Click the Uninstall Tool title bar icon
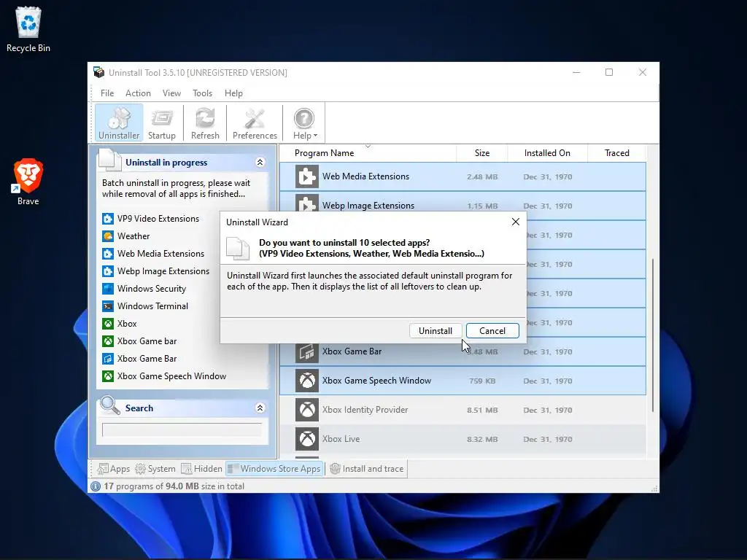The image size is (747, 560). click(98, 72)
